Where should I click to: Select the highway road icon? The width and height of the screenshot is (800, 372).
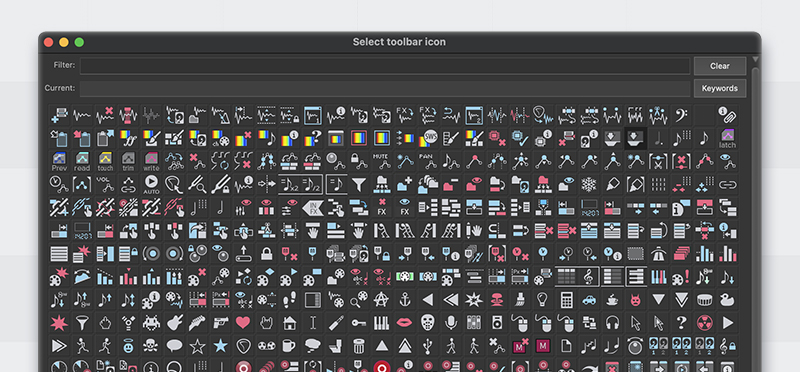[x=658, y=253]
